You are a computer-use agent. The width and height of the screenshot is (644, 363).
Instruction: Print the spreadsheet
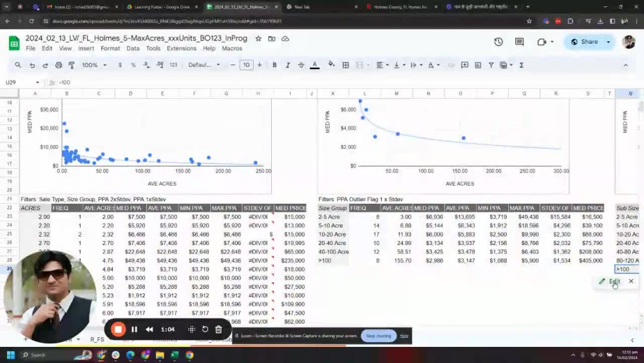coord(59,65)
